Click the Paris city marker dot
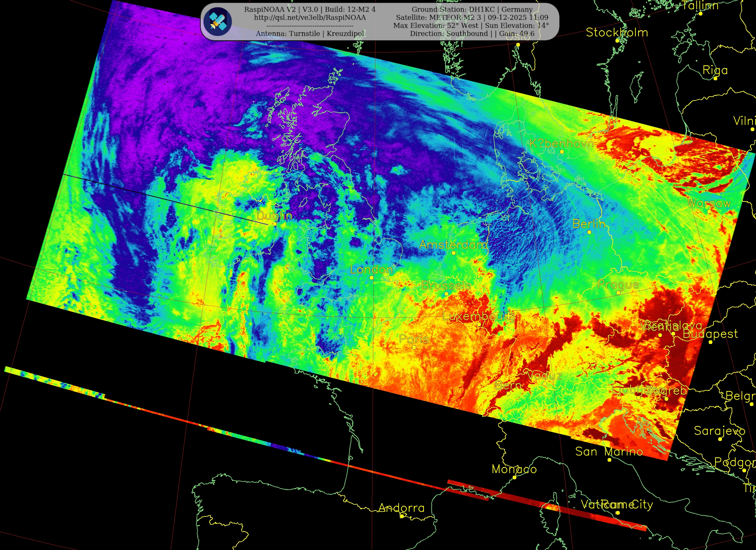 (414, 347)
